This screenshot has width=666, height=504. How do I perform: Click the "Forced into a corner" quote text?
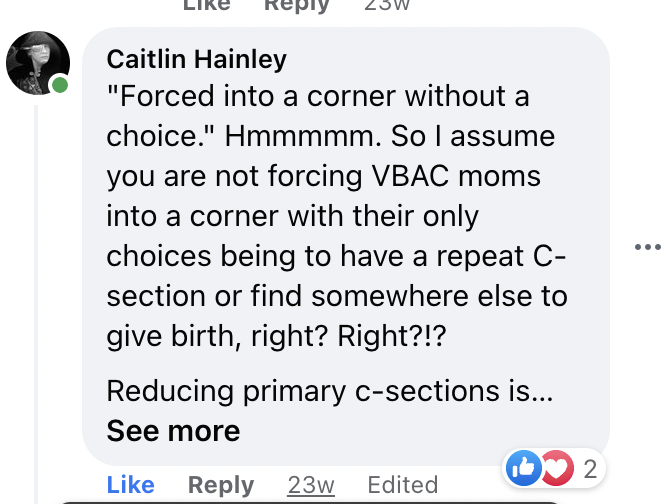318,96
